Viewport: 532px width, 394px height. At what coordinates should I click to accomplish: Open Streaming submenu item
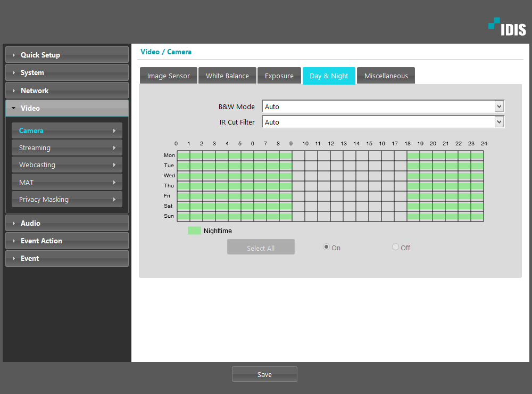click(x=66, y=147)
